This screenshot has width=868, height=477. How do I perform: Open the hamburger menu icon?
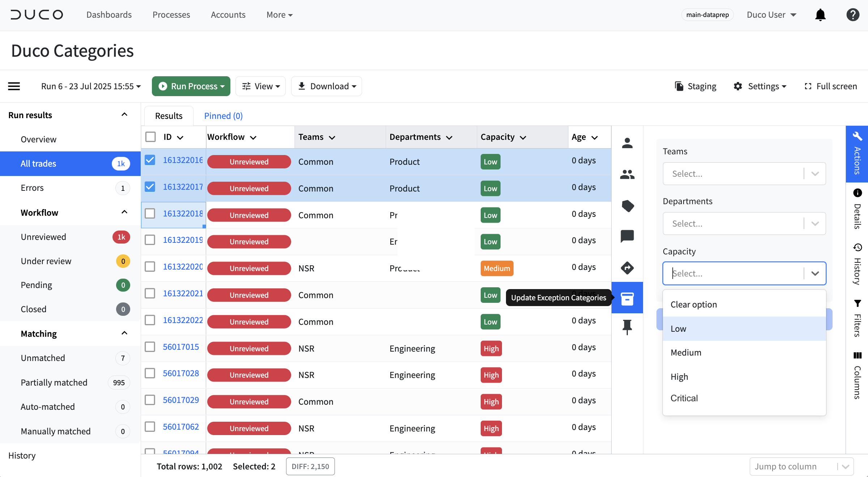[x=14, y=86]
